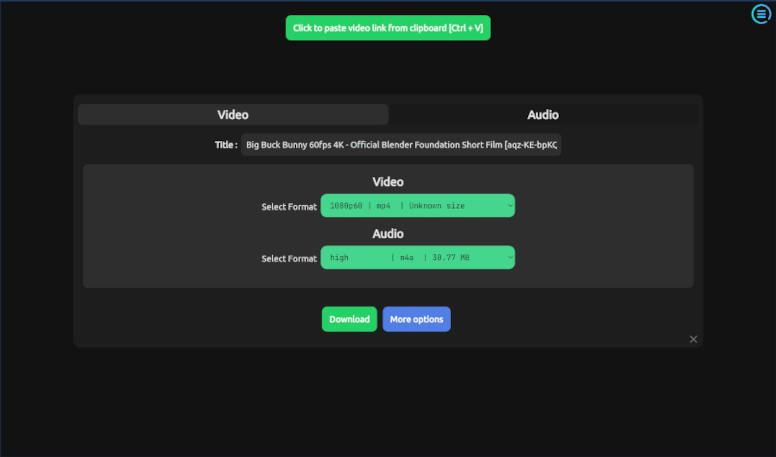Click the Audio section heading above the format selector
The width and height of the screenshot is (776, 457).
click(388, 234)
